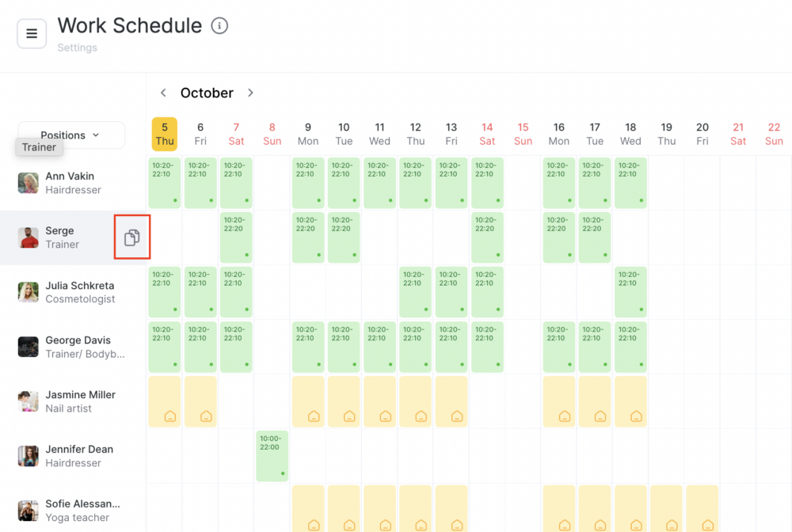792x532 pixels.
Task: Open Julia Schkreta's Wed 18 shift block
Action: (x=630, y=292)
